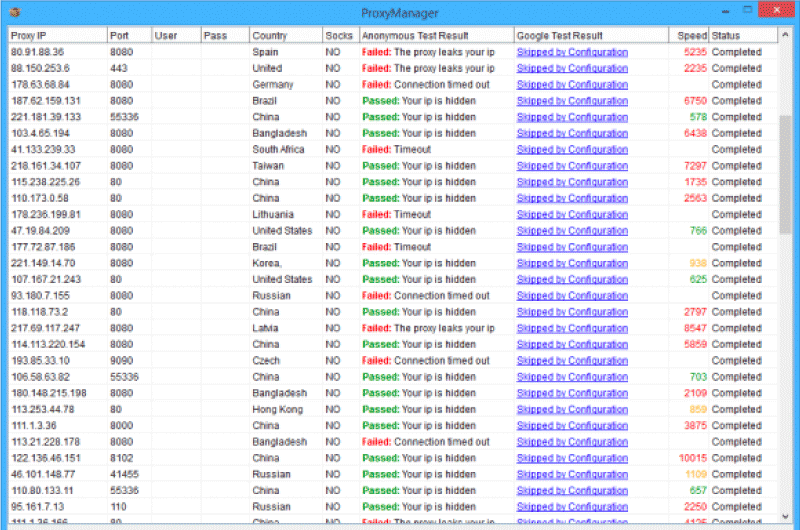The width and height of the screenshot is (800, 530).
Task: Click port cell 110
Action: (x=118, y=507)
